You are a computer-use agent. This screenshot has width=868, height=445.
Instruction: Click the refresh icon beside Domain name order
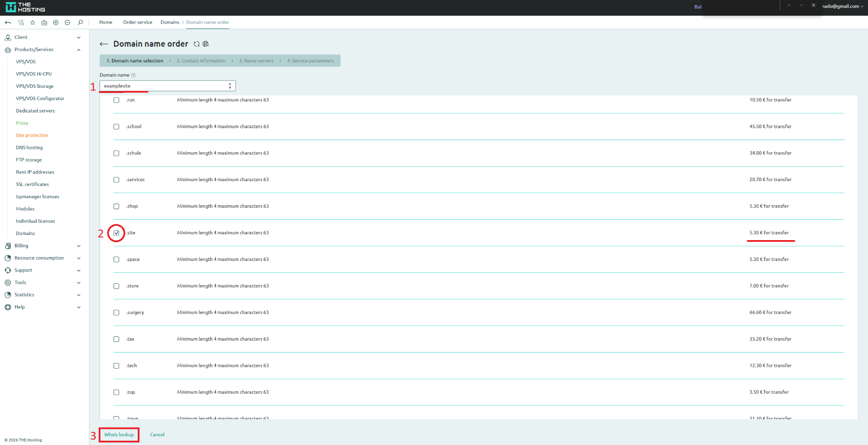197,44
